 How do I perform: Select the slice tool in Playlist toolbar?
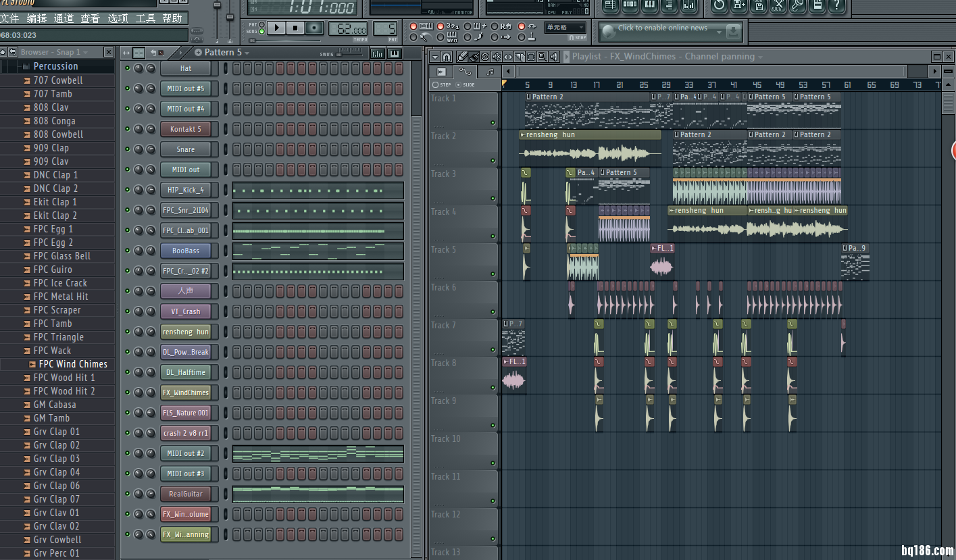point(520,56)
